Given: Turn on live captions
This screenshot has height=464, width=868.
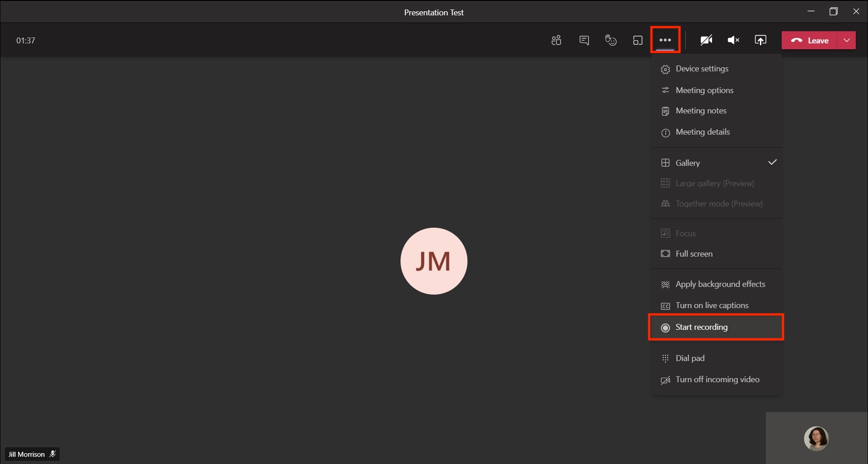Looking at the screenshot, I should click(x=712, y=306).
